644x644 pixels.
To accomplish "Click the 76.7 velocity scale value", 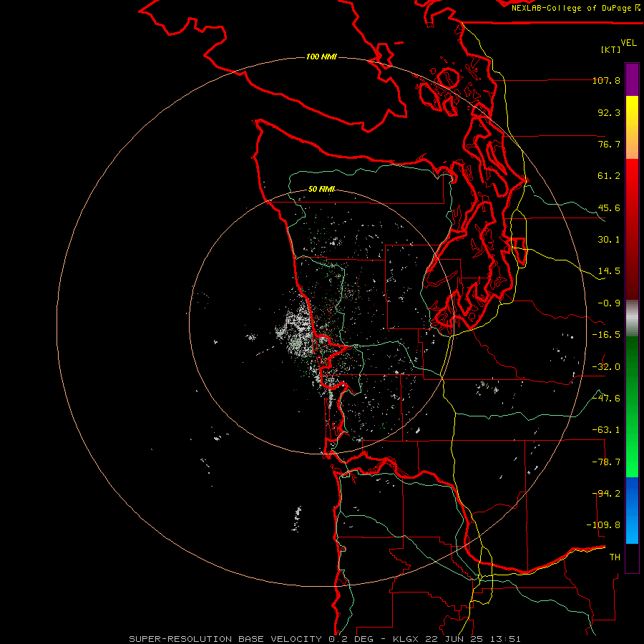I will [609, 144].
